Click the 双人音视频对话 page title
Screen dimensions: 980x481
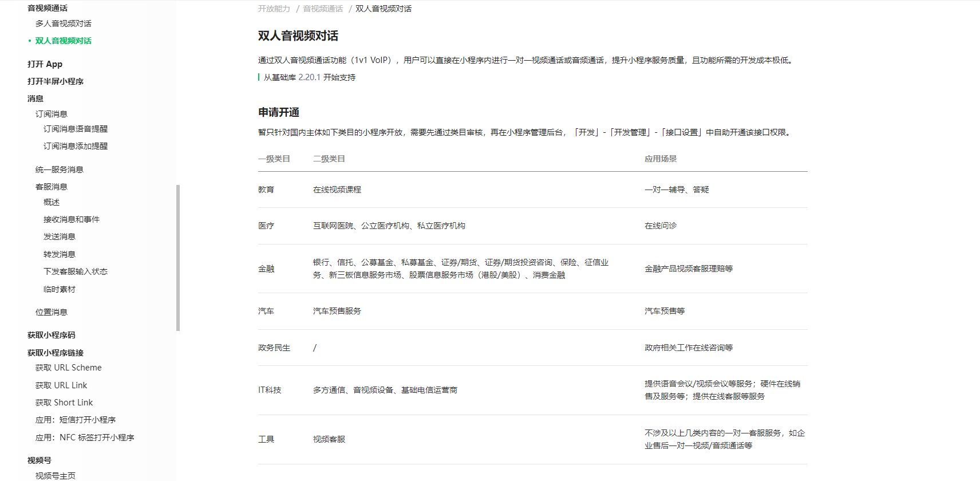coord(298,36)
